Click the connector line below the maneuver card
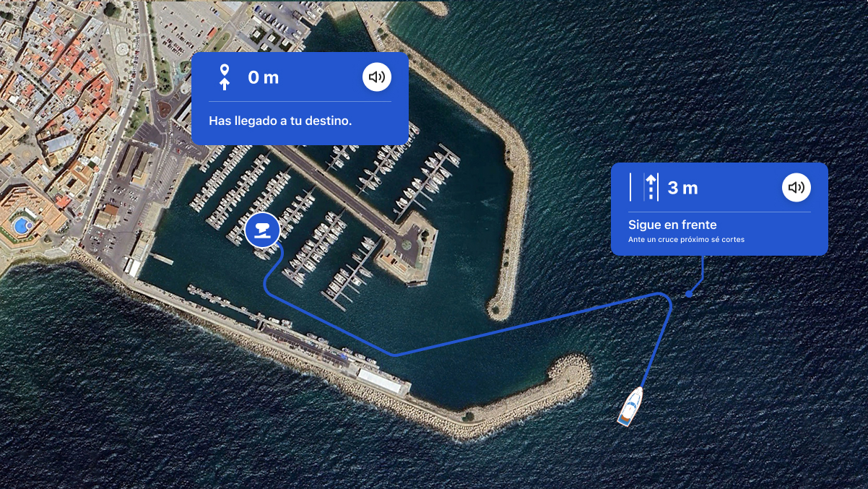 [x=701, y=273]
